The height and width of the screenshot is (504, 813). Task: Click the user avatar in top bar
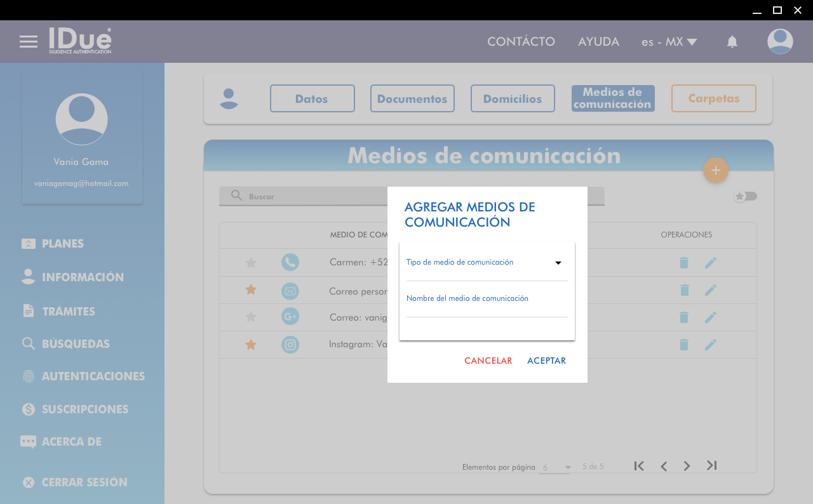pos(779,42)
